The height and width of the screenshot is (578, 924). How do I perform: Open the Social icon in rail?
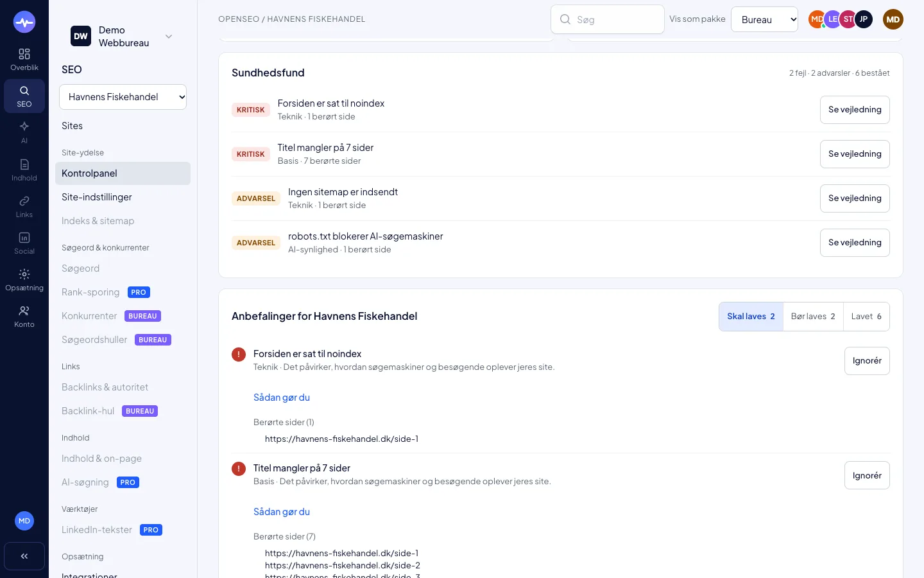pos(24,238)
